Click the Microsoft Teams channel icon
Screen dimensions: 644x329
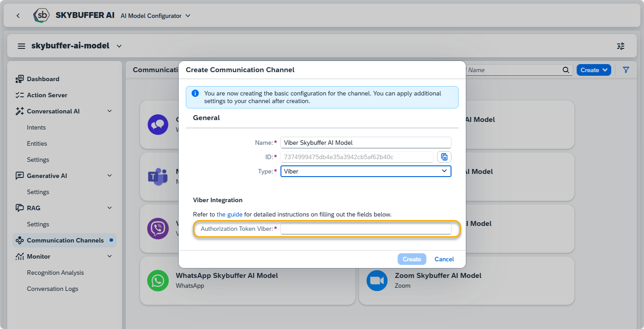[158, 177]
